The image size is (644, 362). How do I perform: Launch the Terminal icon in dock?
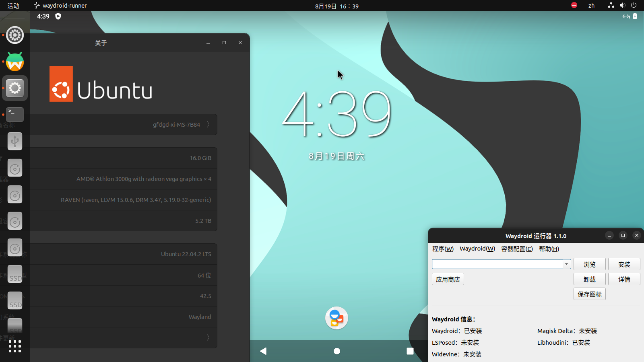pos(15,115)
